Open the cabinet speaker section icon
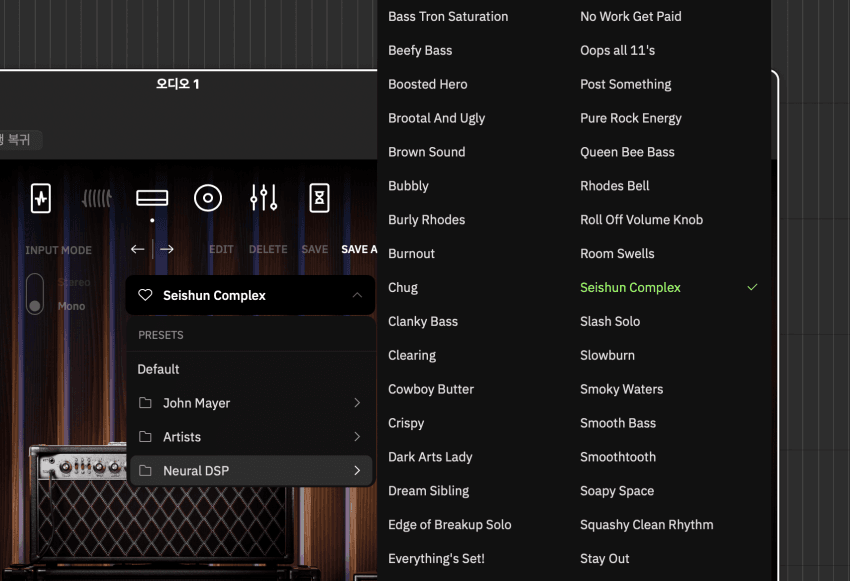 point(207,198)
